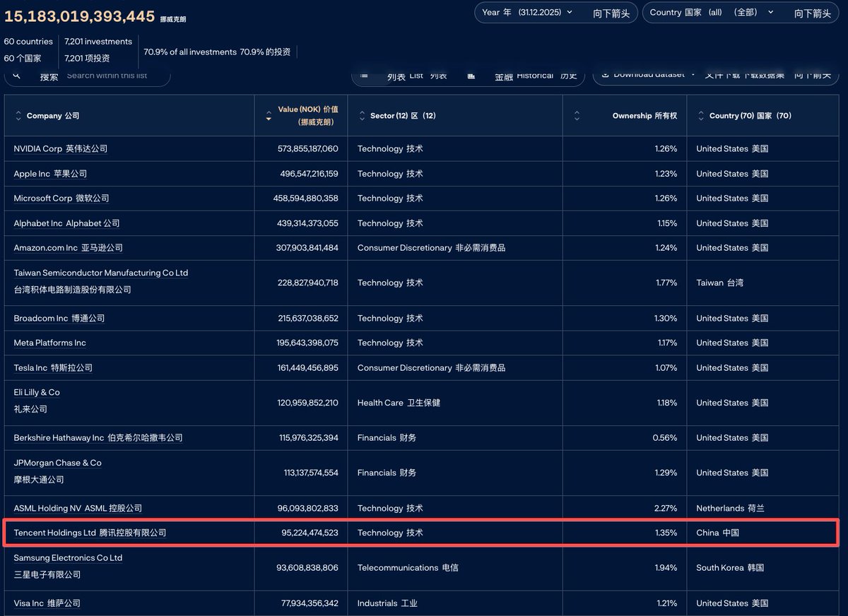Screen dimensions: 848x616
Task: Open the Alphabet Inc company link
Action: pos(66,223)
